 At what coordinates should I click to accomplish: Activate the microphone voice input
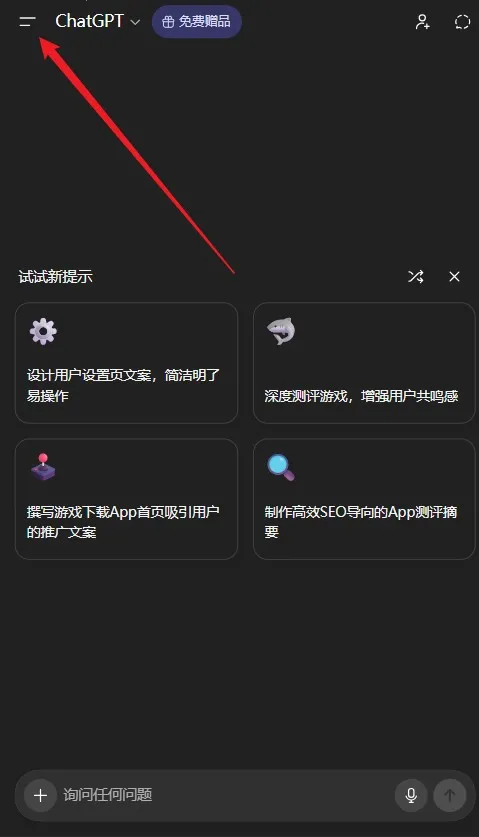pyautogui.click(x=411, y=795)
